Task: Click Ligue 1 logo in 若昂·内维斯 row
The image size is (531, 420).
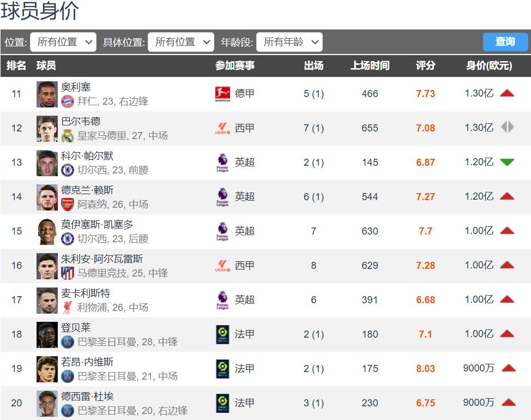Action: click(x=222, y=369)
